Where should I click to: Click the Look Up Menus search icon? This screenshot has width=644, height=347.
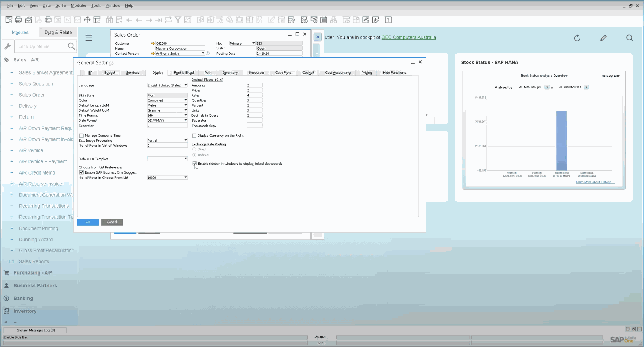click(71, 46)
